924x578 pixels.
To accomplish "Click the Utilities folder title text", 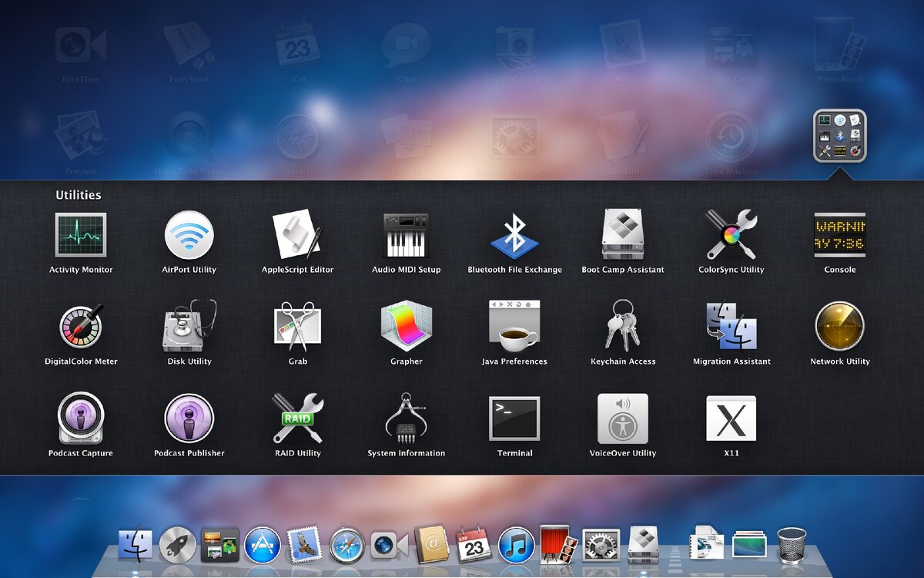I will (x=79, y=195).
